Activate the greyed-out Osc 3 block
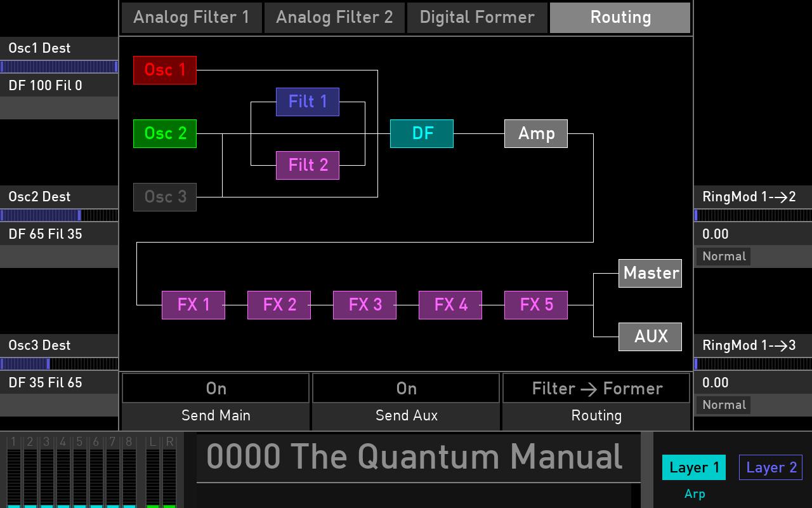 [164, 197]
